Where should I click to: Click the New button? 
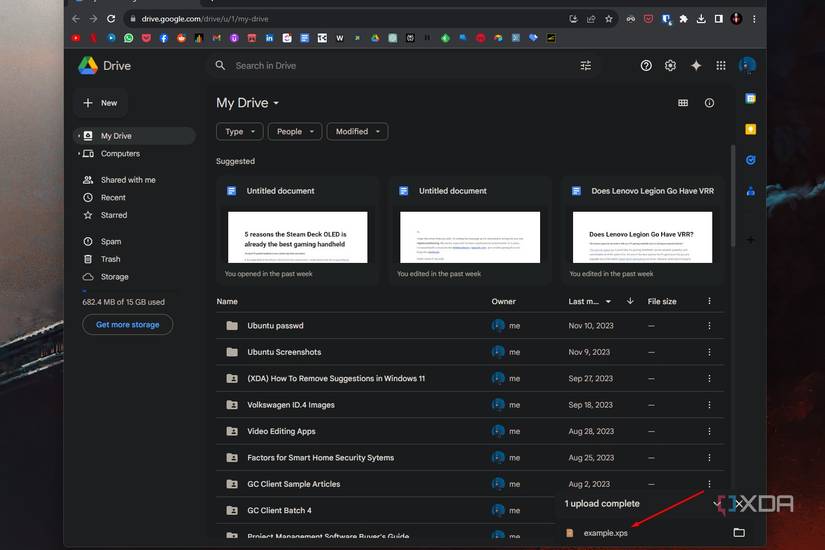pos(100,103)
